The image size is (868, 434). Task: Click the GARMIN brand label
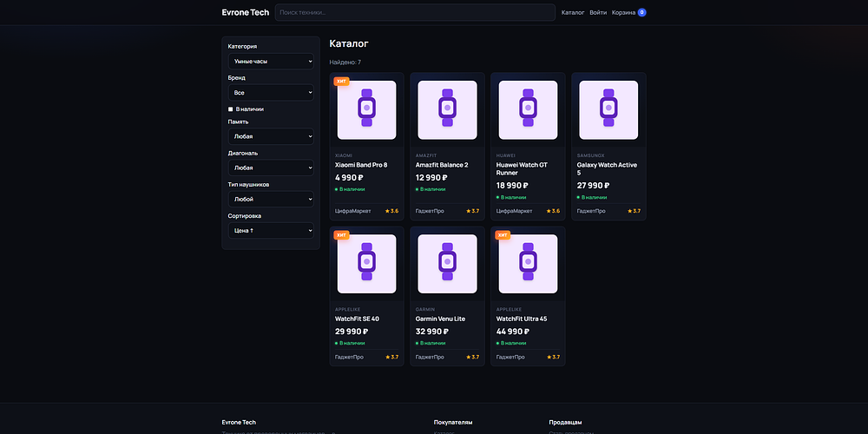point(425,310)
